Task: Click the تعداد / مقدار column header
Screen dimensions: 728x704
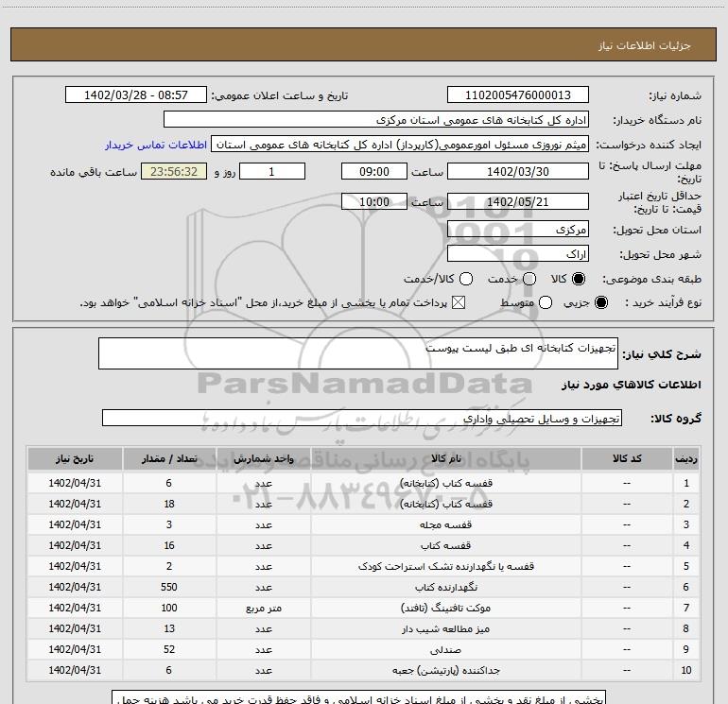Action: 169,459
